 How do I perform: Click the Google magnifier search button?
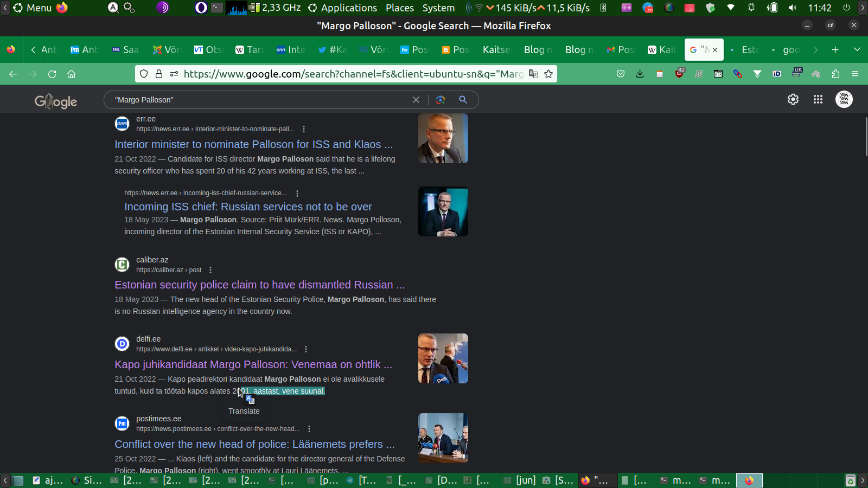point(463,100)
